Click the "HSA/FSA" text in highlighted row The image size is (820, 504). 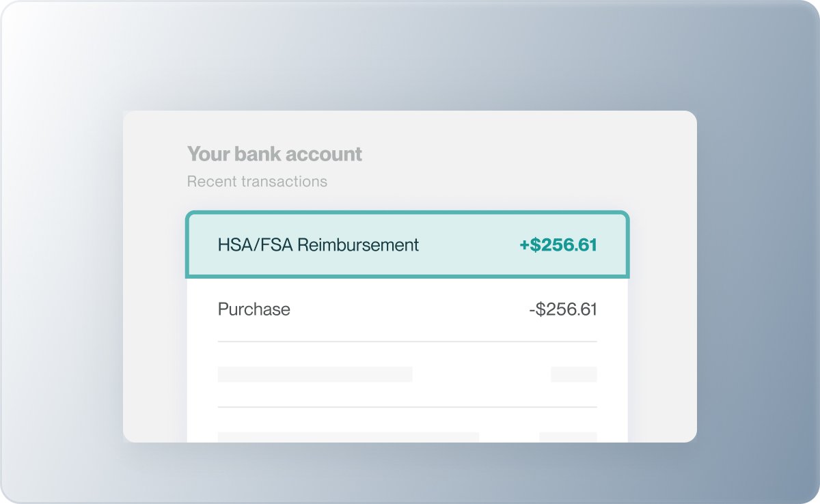coord(255,244)
